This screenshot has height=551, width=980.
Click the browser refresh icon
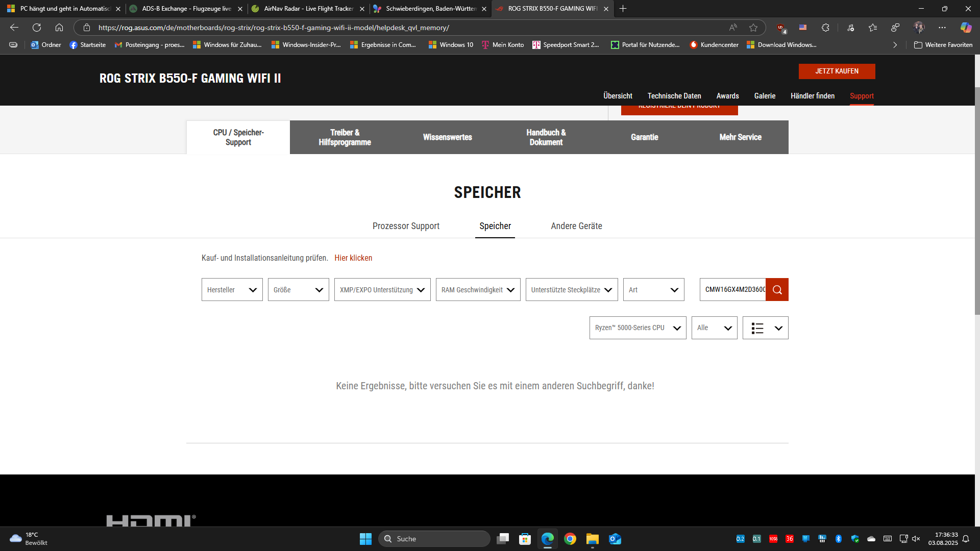point(37,28)
